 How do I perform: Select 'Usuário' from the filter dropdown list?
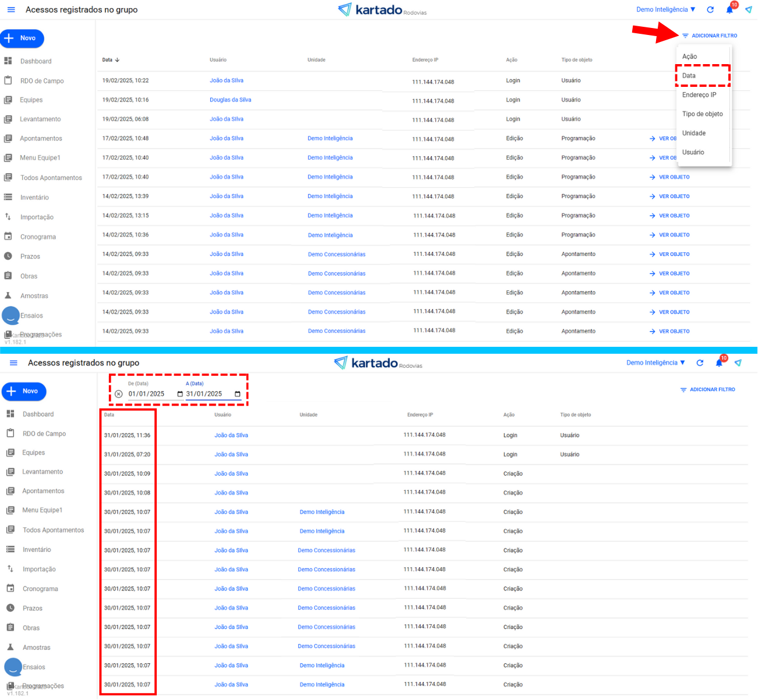pos(693,153)
